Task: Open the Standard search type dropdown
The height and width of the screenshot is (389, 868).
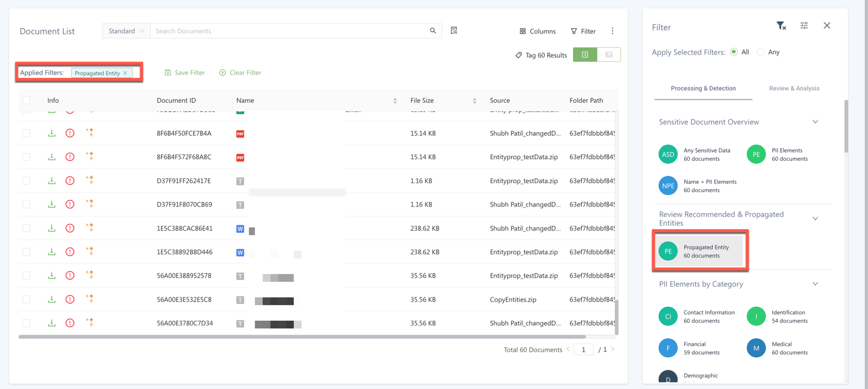Action: (126, 31)
